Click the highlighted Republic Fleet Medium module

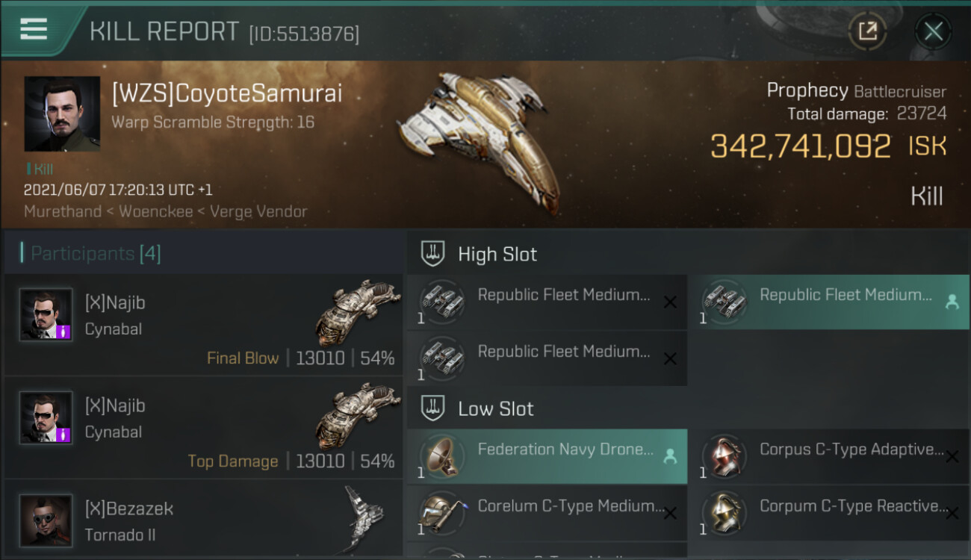[828, 302]
